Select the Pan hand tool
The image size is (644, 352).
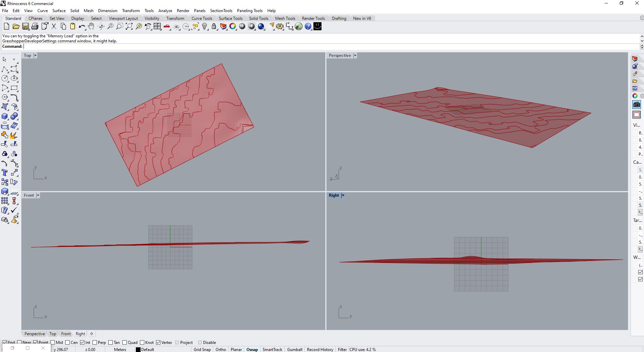[x=91, y=27]
